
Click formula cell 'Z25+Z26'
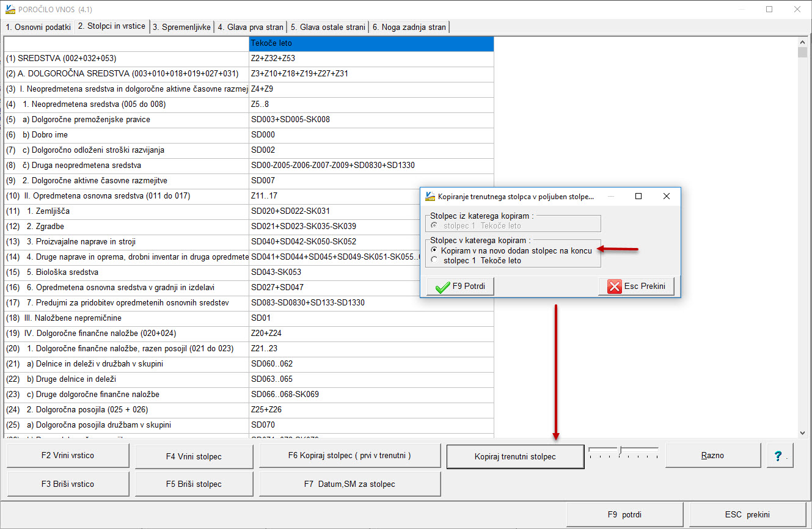(x=371, y=410)
